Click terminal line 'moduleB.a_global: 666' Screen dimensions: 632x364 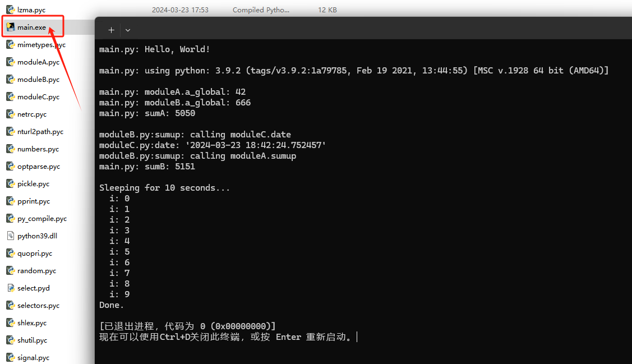tap(175, 103)
